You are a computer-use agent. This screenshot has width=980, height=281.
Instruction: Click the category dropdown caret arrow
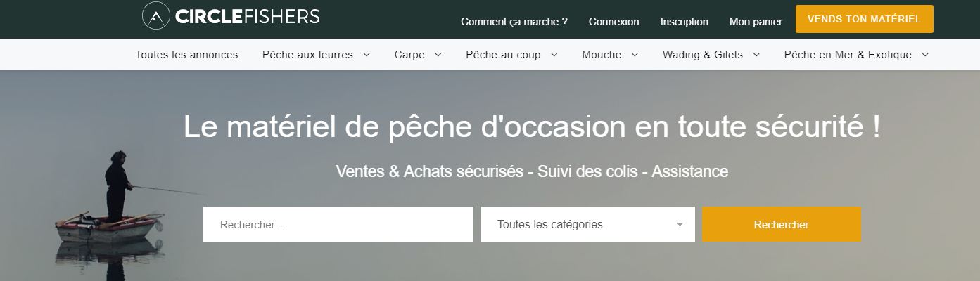680,225
